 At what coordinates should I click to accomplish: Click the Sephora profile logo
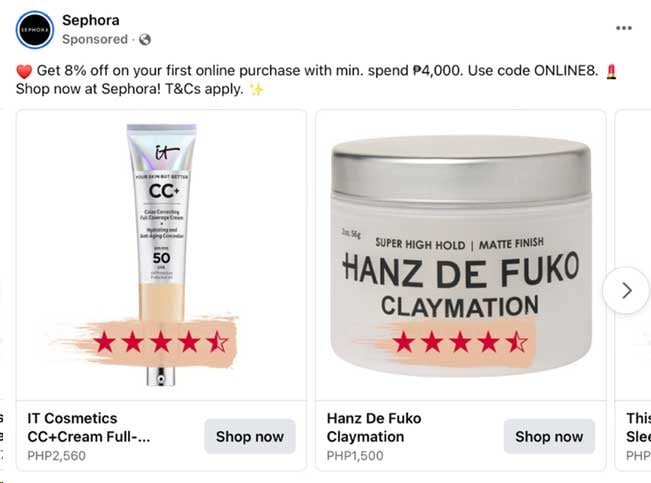pyautogui.click(x=33, y=30)
